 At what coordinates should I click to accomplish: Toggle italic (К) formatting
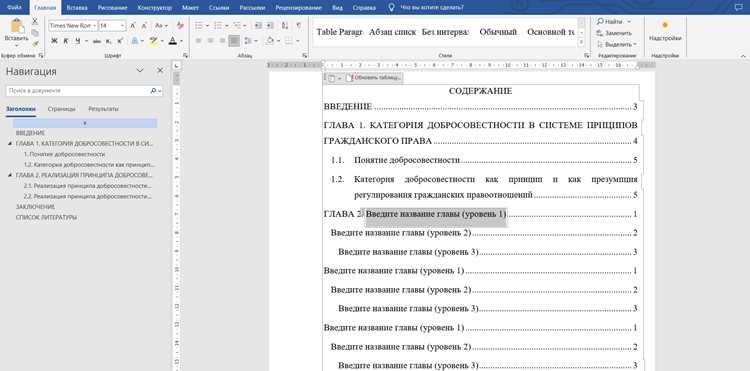66,41
